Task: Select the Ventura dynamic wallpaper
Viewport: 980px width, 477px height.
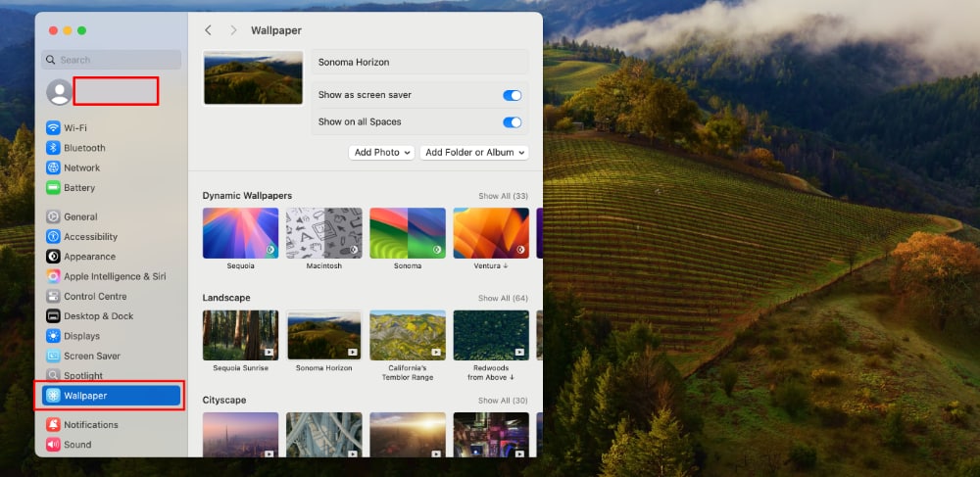Action: pos(491,233)
